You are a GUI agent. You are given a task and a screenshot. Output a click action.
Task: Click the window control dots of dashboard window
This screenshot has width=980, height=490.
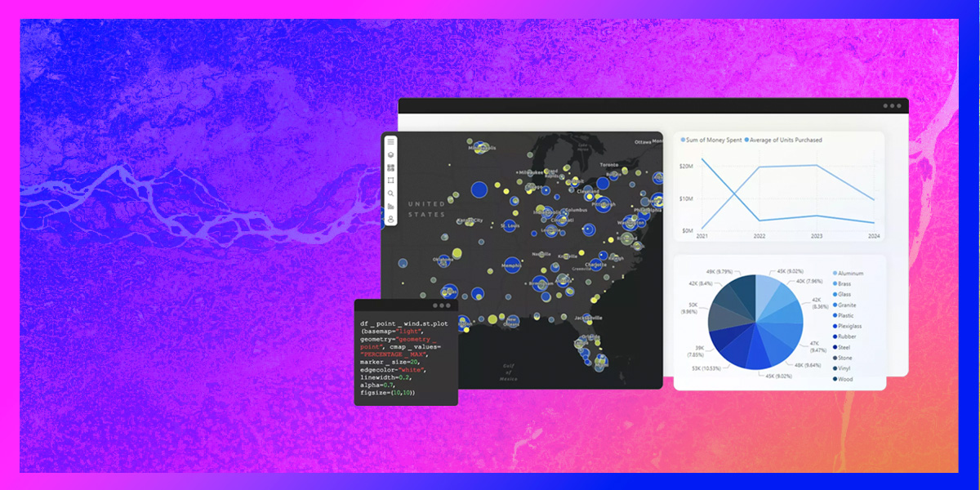click(x=892, y=105)
